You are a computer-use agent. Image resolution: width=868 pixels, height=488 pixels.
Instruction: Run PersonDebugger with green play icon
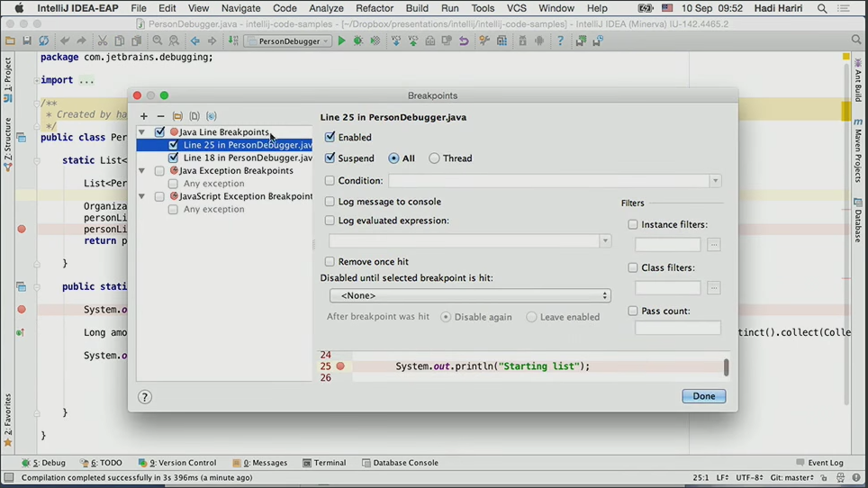(x=341, y=41)
